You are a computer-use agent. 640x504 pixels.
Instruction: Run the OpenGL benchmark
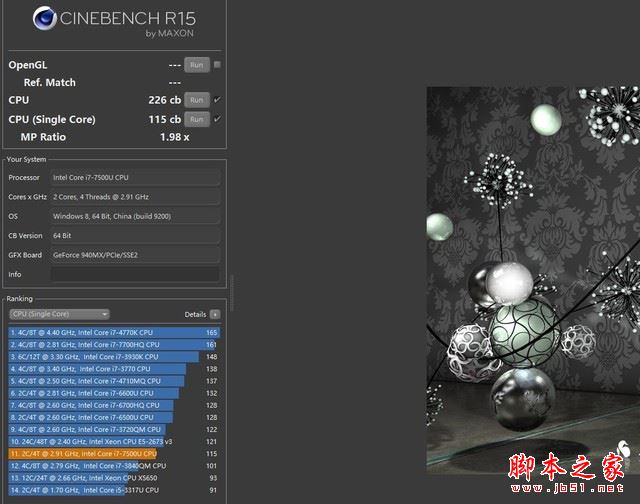tap(197, 65)
